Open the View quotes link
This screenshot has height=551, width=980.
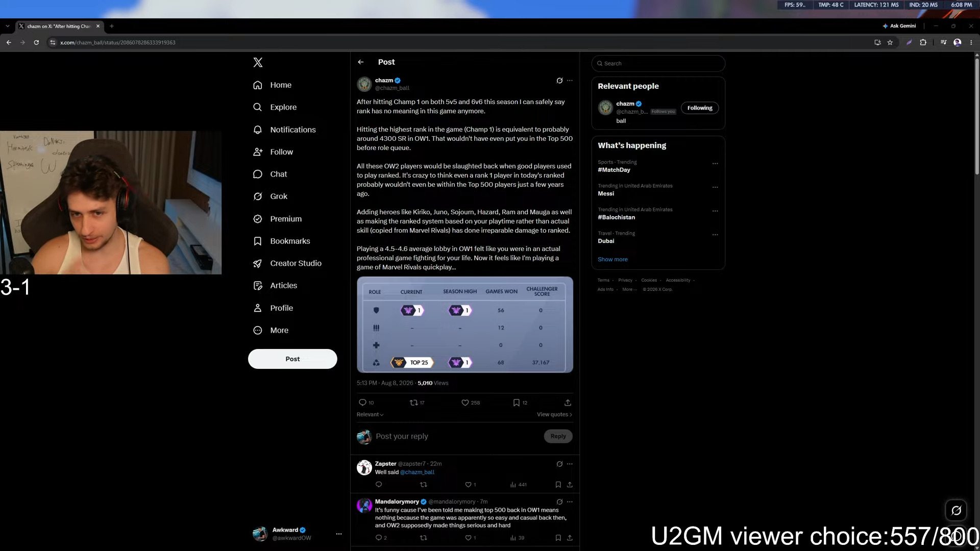click(x=554, y=415)
